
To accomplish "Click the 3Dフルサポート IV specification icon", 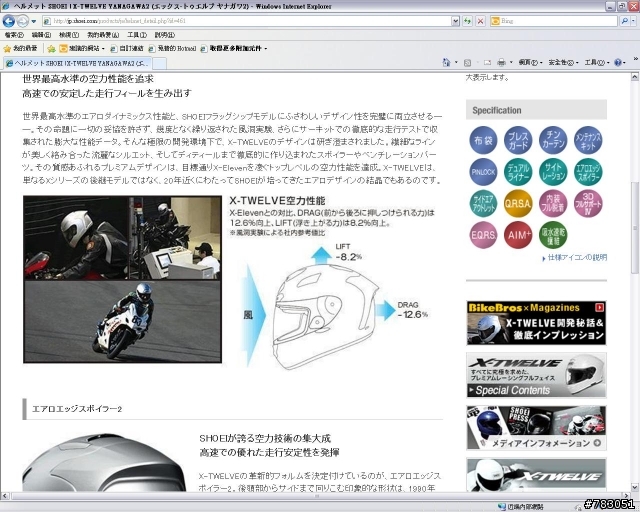I will click(x=588, y=203).
